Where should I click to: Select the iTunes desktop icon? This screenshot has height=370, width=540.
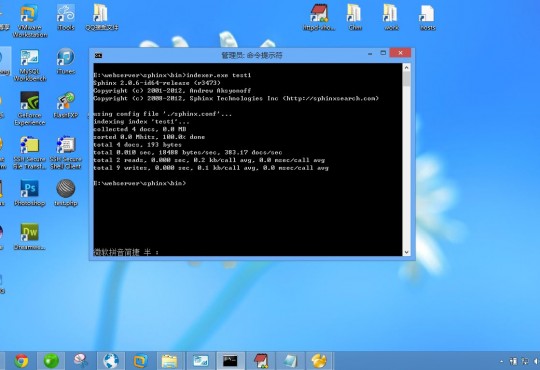65,62
